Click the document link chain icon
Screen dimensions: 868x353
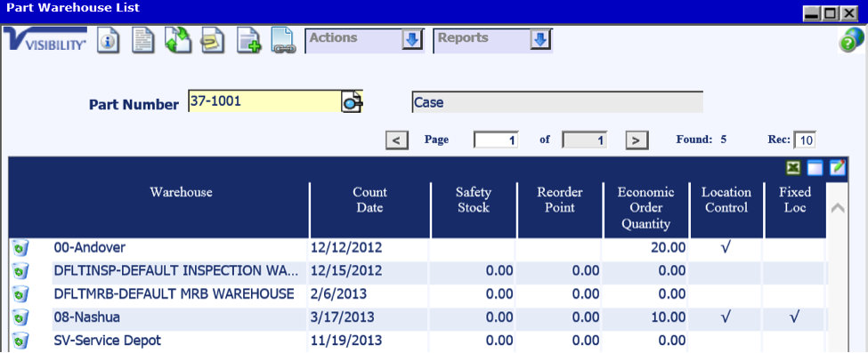coord(283,40)
